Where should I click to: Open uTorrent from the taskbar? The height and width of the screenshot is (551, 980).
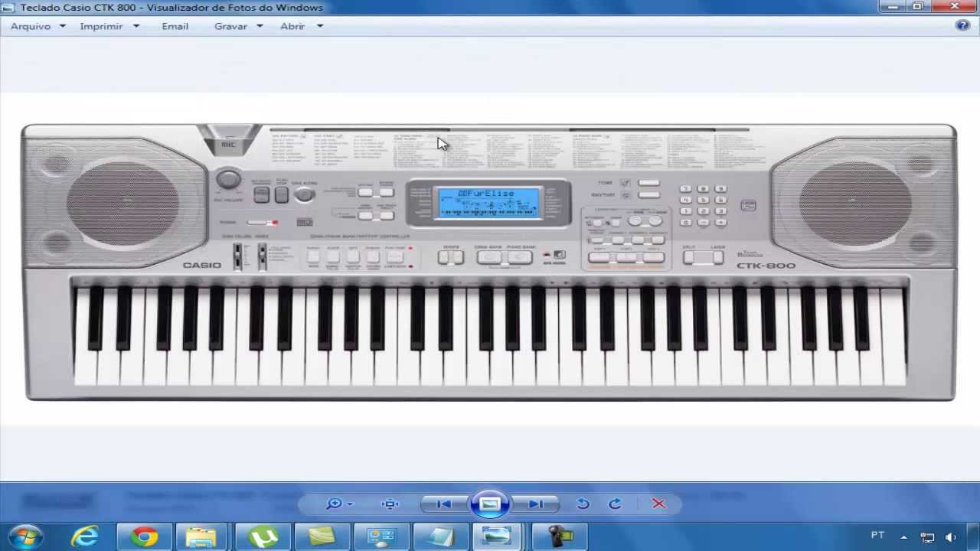pos(262,536)
